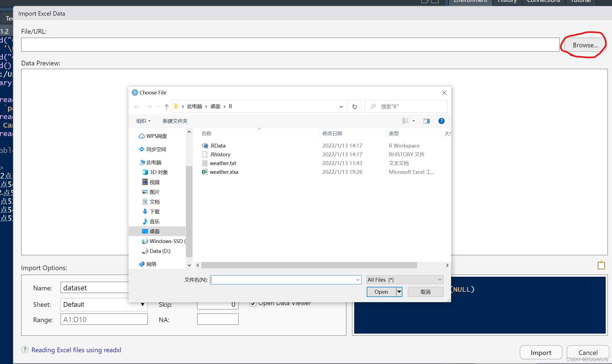The height and width of the screenshot is (364, 612).
Task: Expand the Open button arrow
Action: pyautogui.click(x=399, y=292)
